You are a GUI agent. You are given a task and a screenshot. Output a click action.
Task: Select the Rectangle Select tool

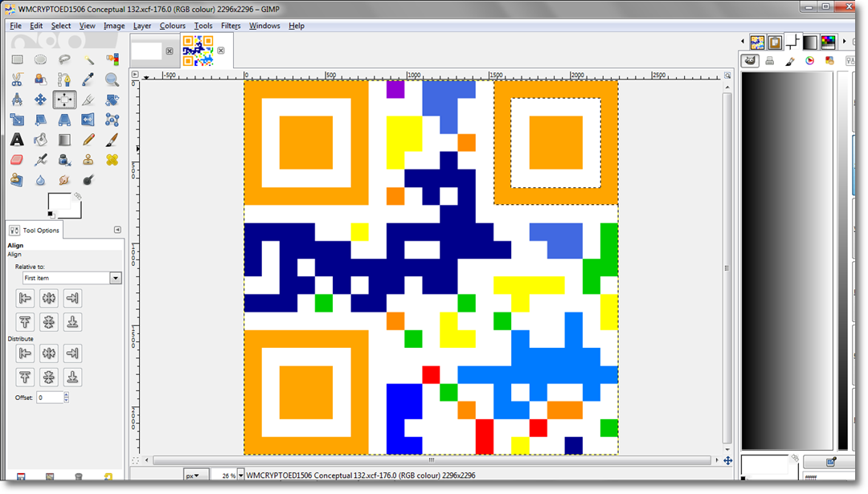pyautogui.click(x=17, y=59)
